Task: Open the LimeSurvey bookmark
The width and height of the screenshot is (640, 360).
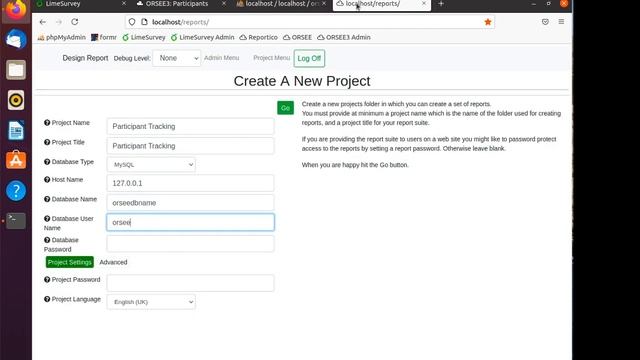Action: coord(144,37)
